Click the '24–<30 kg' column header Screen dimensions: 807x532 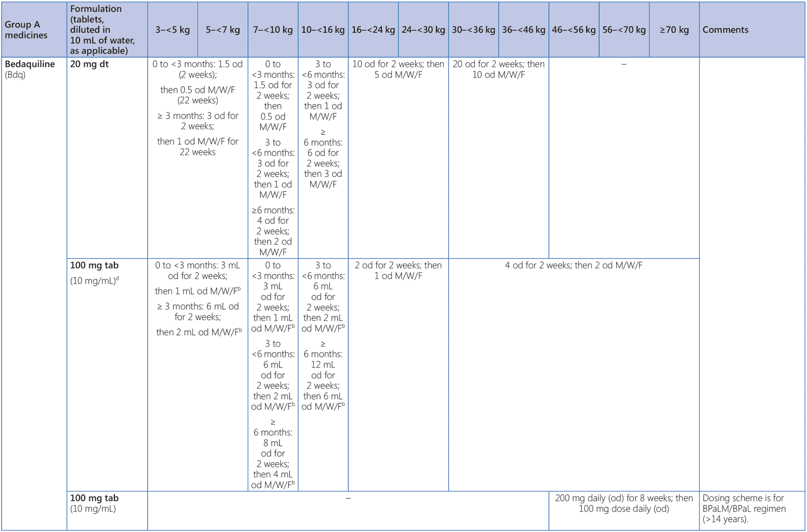(x=424, y=30)
